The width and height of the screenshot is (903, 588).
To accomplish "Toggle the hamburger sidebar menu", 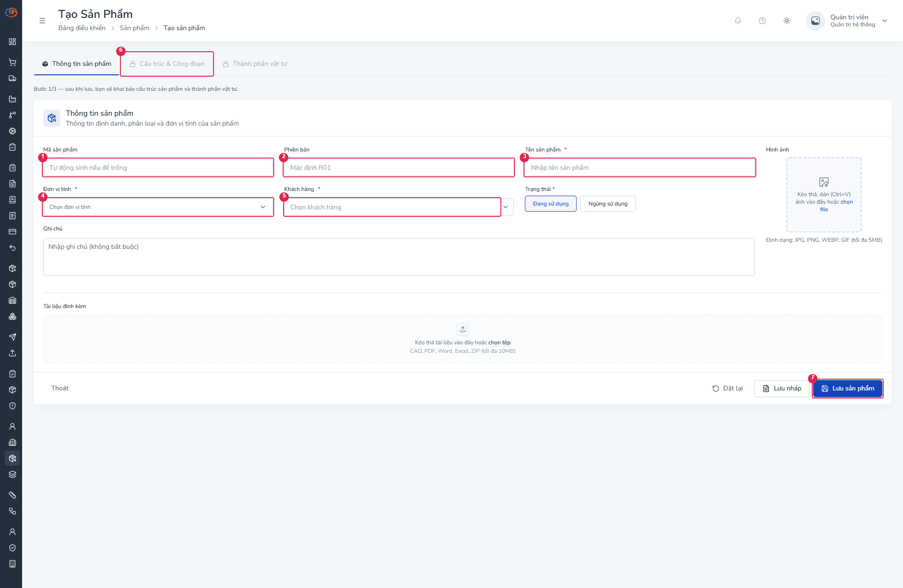I will 42,21.
